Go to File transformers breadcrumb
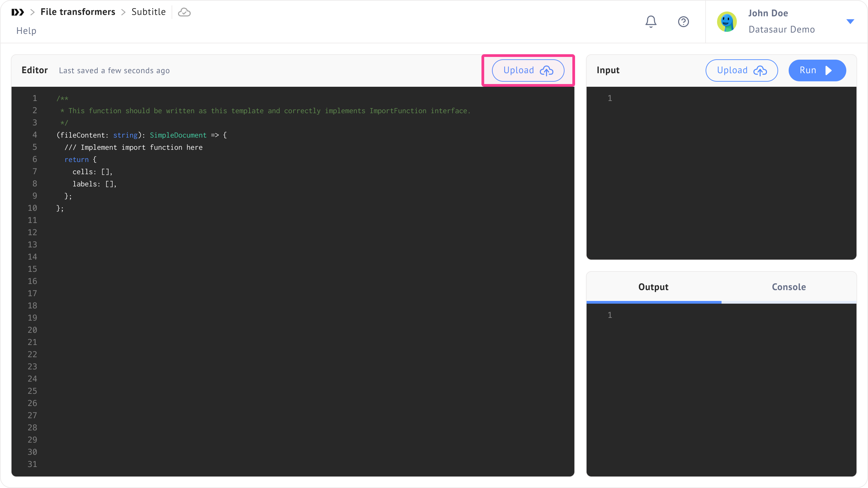Image resolution: width=868 pixels, height=488 pixels. (78, 12)
